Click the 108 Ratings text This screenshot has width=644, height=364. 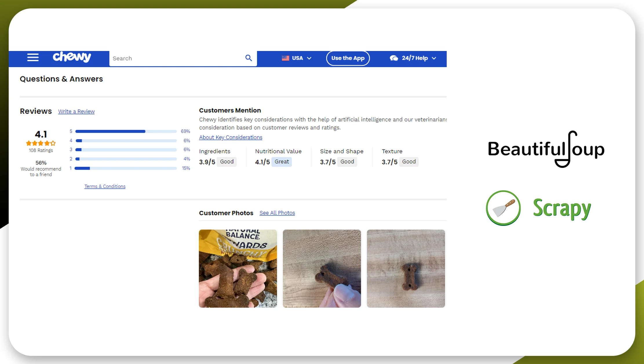[x=41, y=150]
